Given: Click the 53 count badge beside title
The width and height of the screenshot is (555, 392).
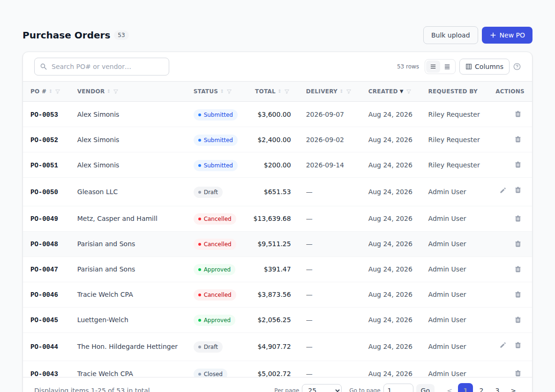Looking at the screenshot, I should click(x=121, y=35).
